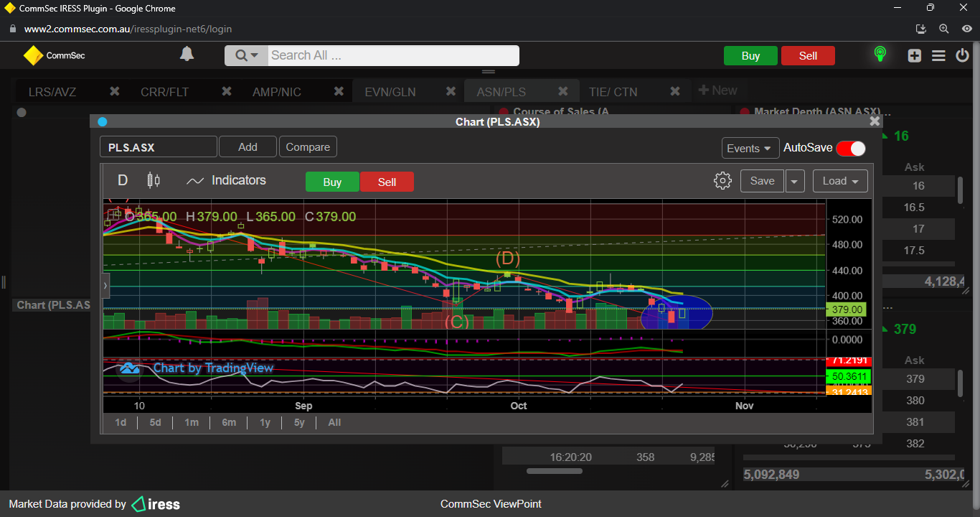The width and height of the screenshot is (980, 517).
Task: Expand the chart left side panel arrow
Action: pos(105,285)
